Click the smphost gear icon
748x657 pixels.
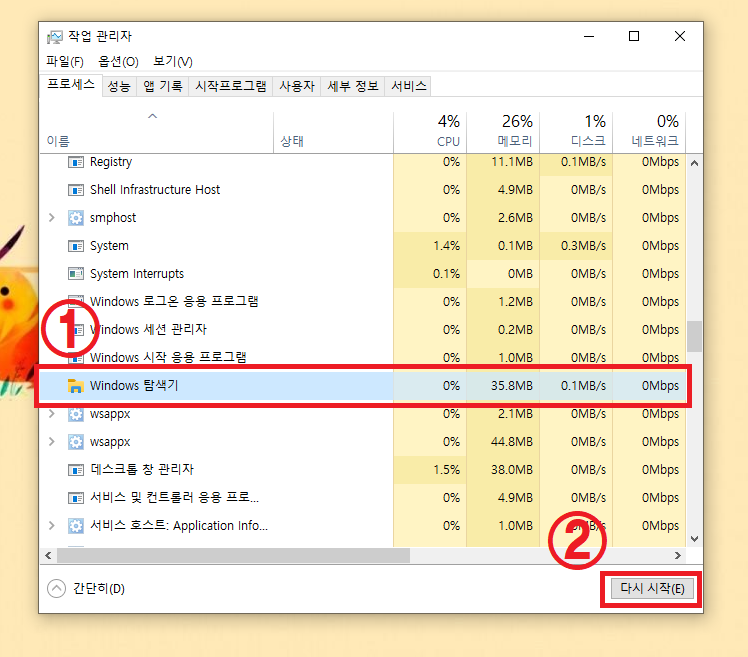point(76,218)
